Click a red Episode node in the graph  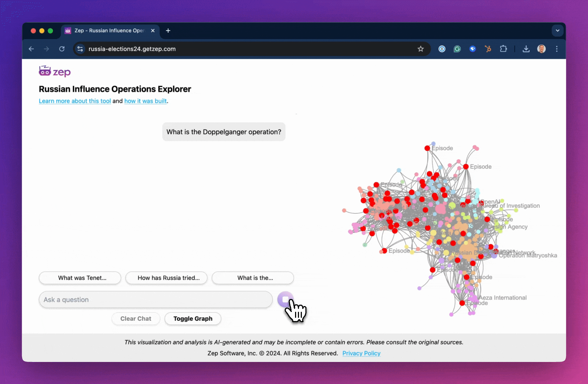tap(427, 148)
